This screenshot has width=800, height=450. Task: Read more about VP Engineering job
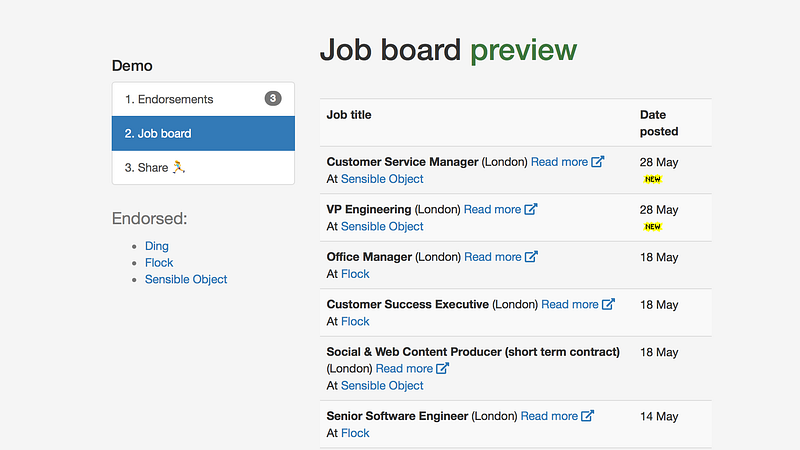pyautogui.click(x=492, y=209)
